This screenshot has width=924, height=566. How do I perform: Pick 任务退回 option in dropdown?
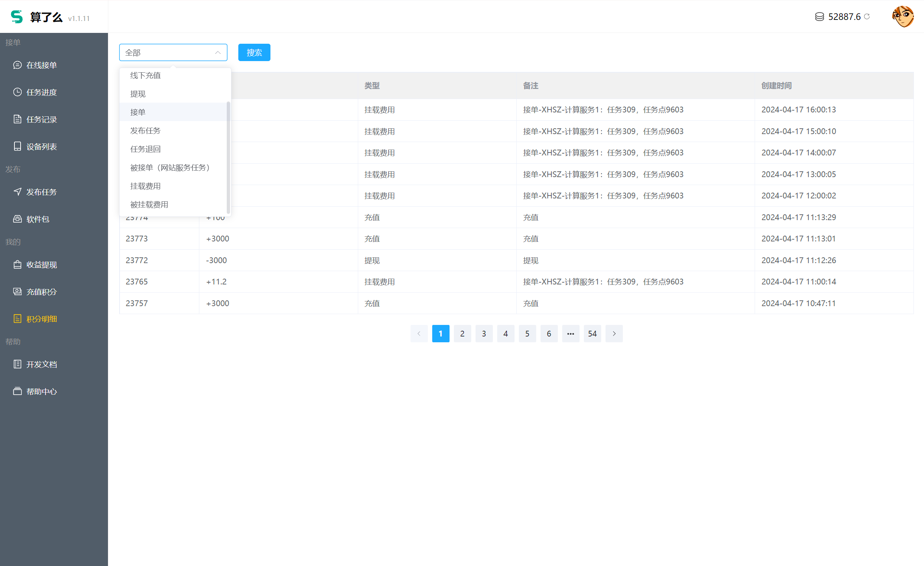pyautogui.click(x=146, y=149)
